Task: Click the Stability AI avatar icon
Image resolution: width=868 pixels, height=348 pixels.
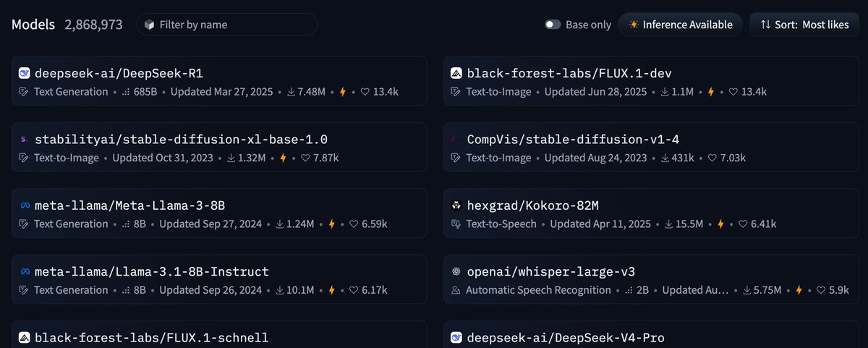Action: click(x=24, y=139)
